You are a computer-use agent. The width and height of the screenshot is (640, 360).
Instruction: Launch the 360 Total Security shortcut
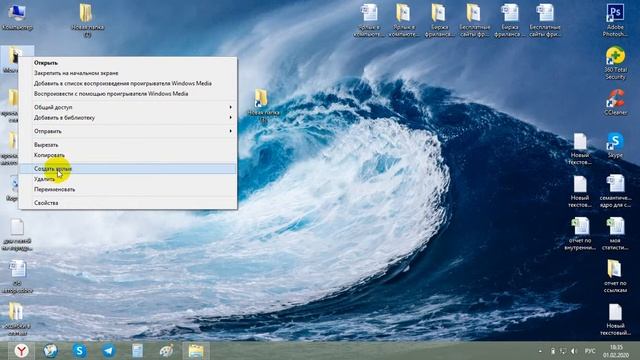(615, 63)
